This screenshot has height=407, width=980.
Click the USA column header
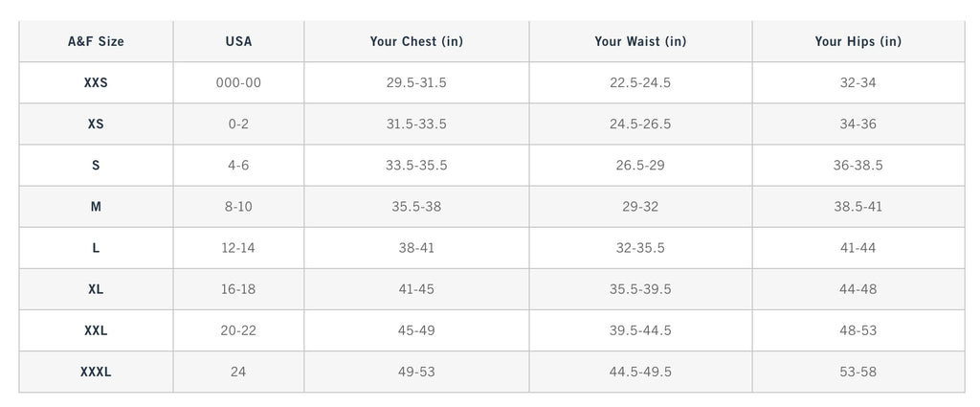click(x=238, y=42)
